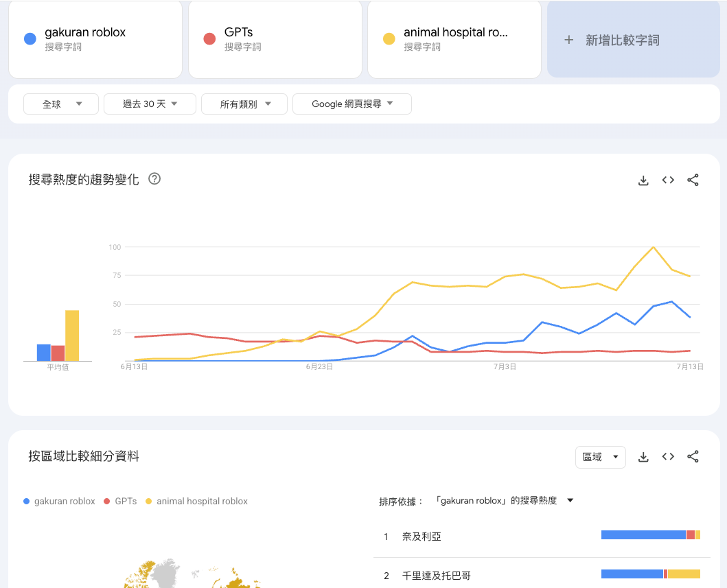Click the 7月13日 date label on axis
The image size is (727, 588).
(x=690, y=366)
